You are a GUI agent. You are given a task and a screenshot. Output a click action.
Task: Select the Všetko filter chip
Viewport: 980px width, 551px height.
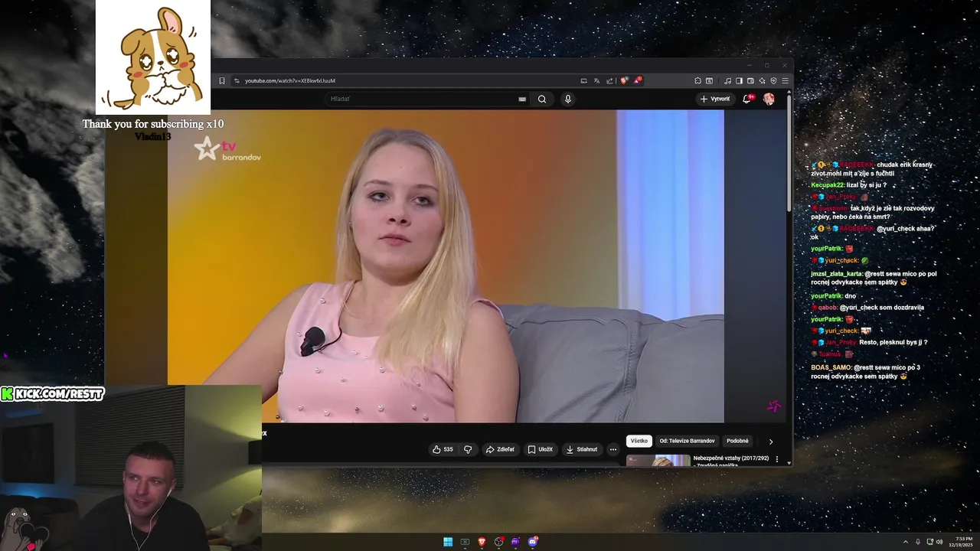[639, 441]
